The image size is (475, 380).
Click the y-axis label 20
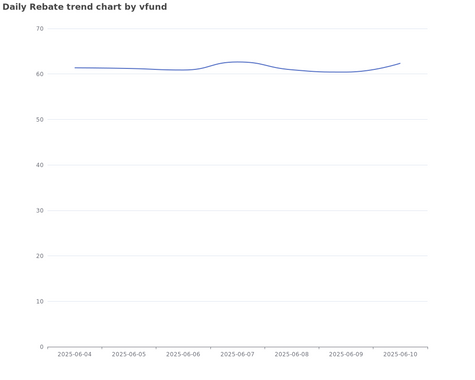click(x=40, y=256)
